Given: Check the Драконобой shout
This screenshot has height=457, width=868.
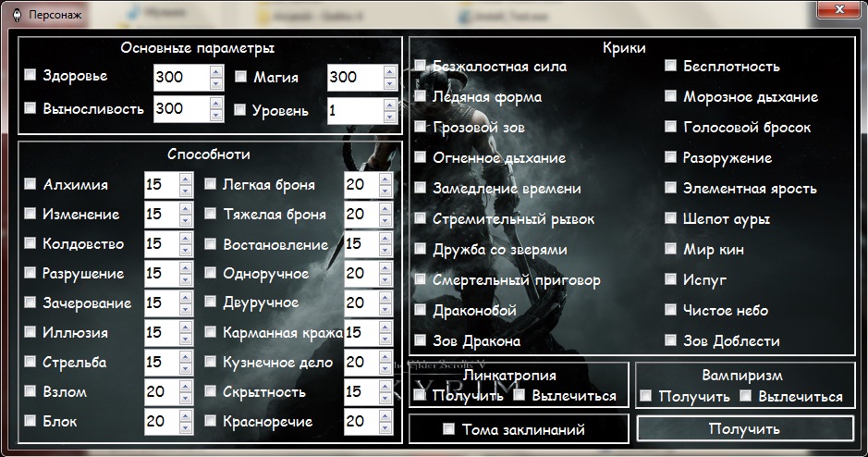Looking at the screenshot, I should 421,309.
